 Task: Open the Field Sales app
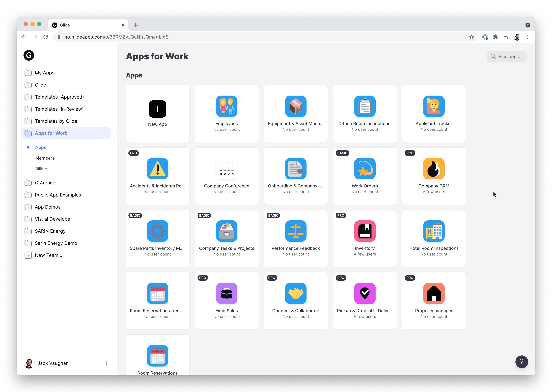pyautogui.click(x=226, y=300)
